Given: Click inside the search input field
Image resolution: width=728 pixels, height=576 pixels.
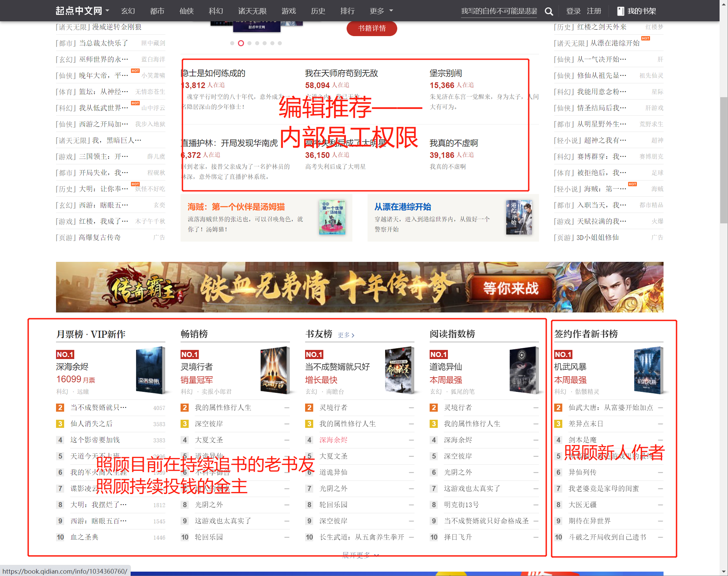Looking at the screenshot, I should (499, 11).
